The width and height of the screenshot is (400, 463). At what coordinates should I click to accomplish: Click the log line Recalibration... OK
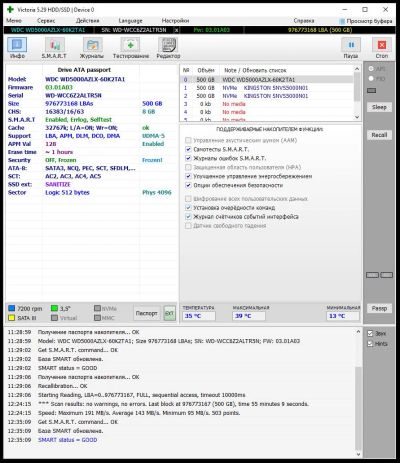62,386
